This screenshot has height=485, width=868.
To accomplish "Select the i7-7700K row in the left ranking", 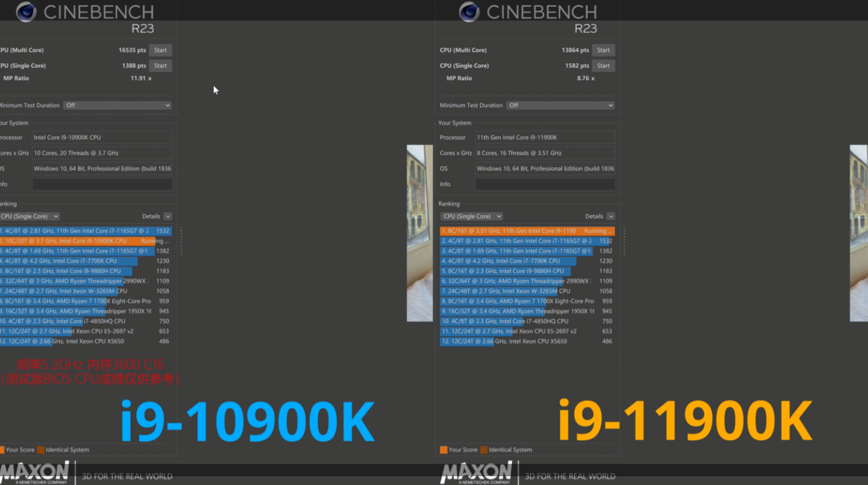I will click(86, 261).
